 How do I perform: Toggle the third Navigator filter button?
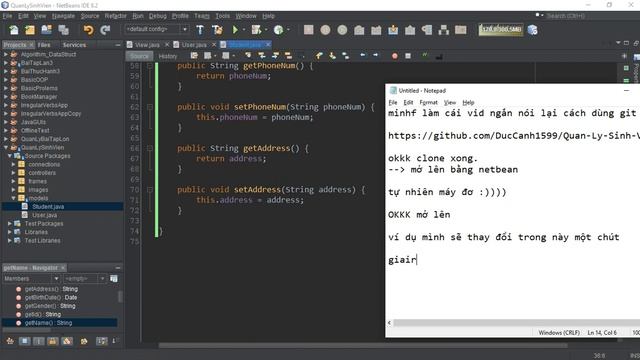[x=38, y=341]
